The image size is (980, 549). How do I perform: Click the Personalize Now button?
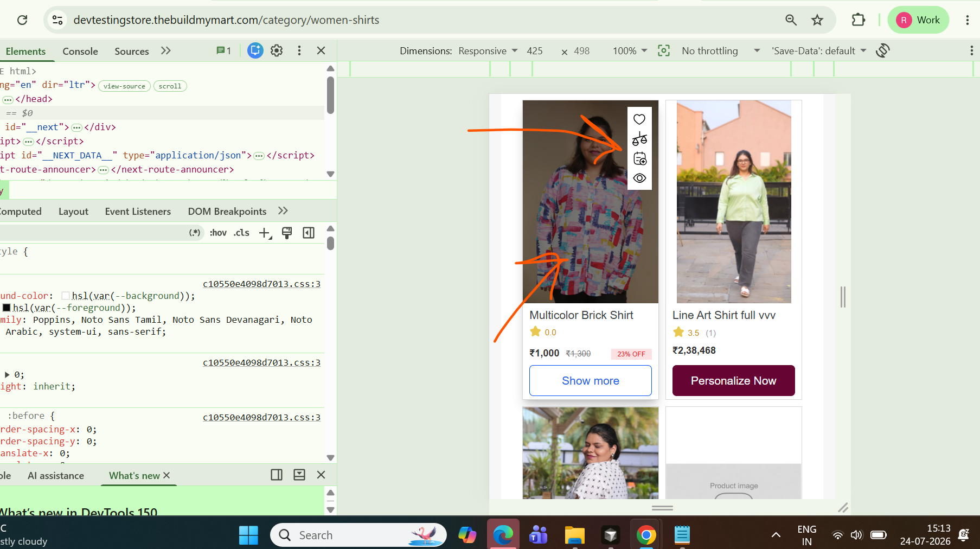734,381
